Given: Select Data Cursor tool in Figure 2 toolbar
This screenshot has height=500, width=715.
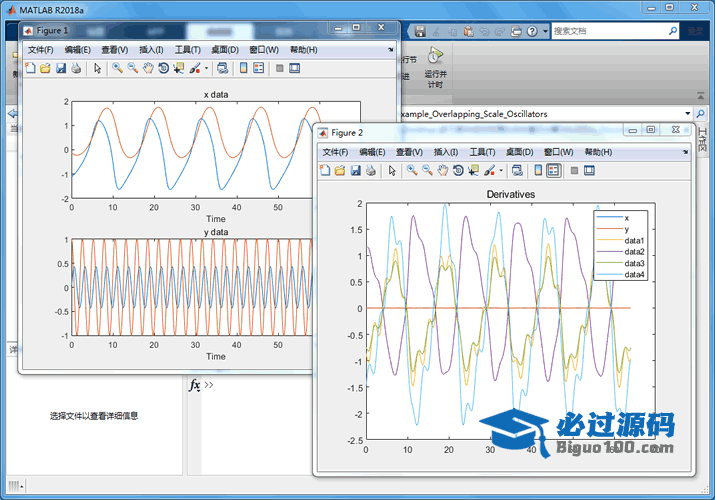Looking at the screenshot, I should (x=473, y=170).
